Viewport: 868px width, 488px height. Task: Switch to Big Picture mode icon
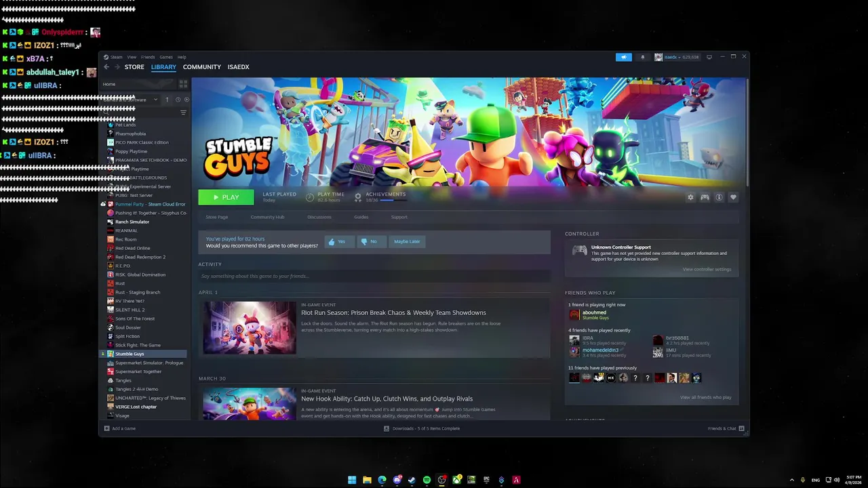click(x=709, y=57)
